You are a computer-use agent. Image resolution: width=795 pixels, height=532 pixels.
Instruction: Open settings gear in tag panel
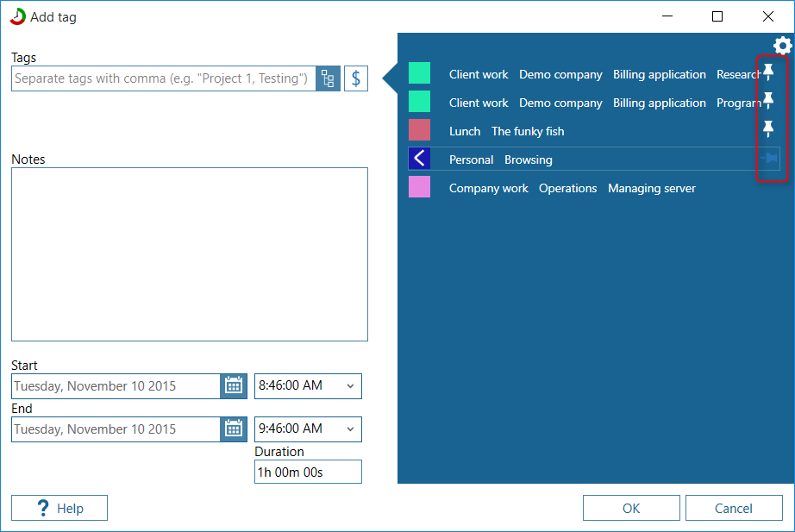(782, 46)
